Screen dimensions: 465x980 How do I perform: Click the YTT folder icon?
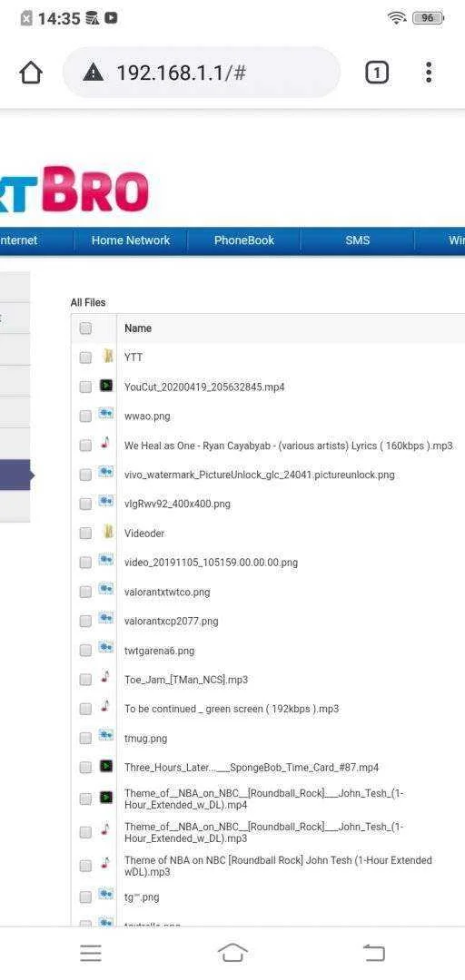(107, 357)
